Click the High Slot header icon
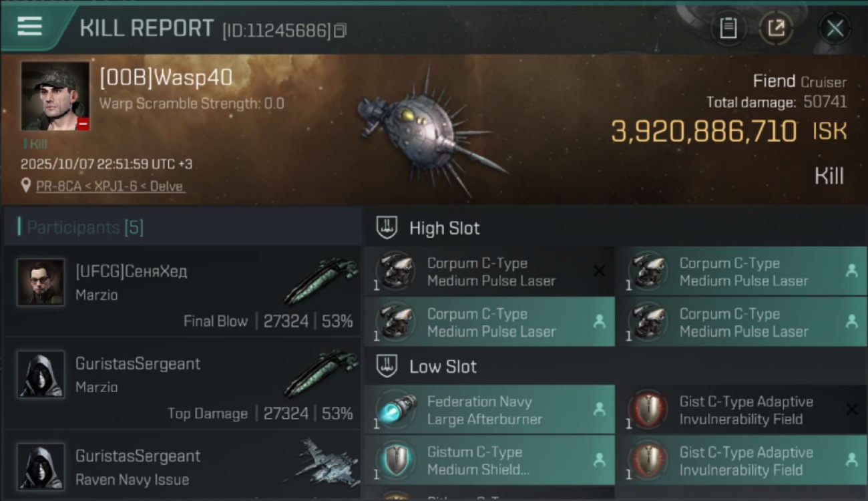The image size is (868, 501). tap(387, 228)
